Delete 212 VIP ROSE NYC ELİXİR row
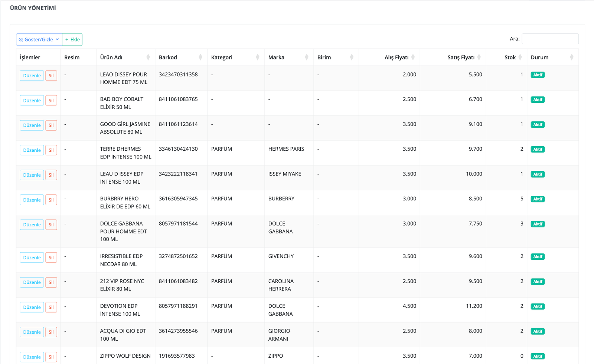Screen dimensions: 594x364 click(x=51, y=282)
